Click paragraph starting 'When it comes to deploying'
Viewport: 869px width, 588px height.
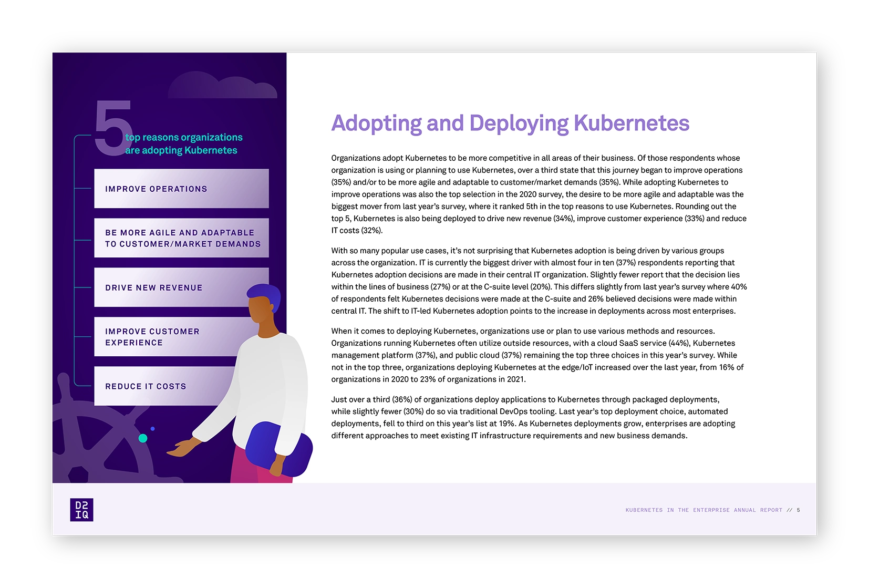coord(538,355)
